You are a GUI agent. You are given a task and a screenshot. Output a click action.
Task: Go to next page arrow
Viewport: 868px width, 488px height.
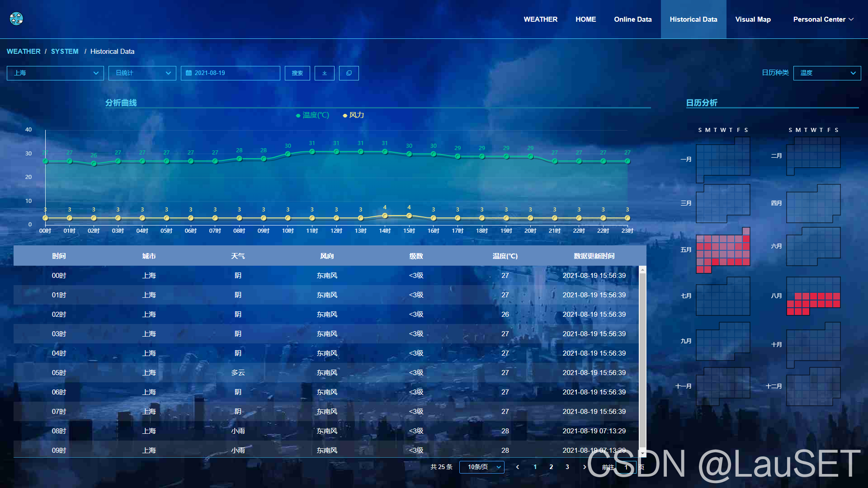(584, 467)
